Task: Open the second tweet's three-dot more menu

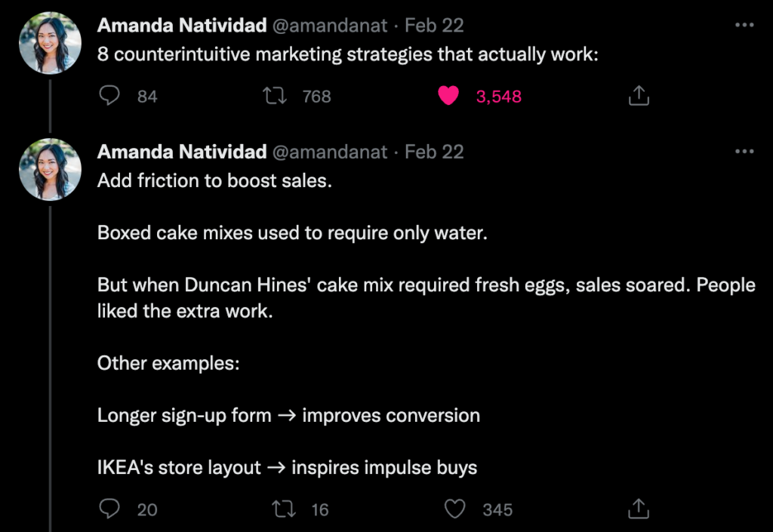Action: pos(744,151)
